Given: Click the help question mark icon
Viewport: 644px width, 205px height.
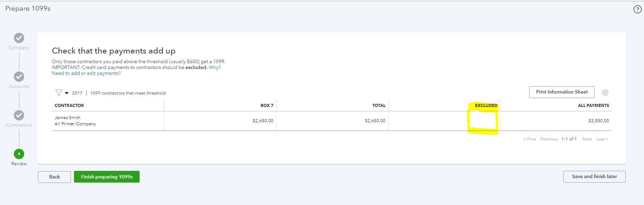Looking at the screenshot, I should coord(637,9).
